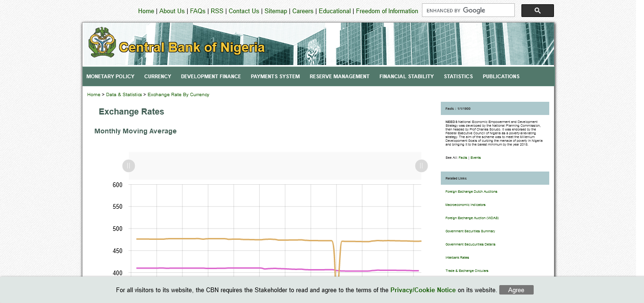Viewport: 644px width, 303px height.
Task: Focus the Google search input field
Action: [x=468, y=10]
